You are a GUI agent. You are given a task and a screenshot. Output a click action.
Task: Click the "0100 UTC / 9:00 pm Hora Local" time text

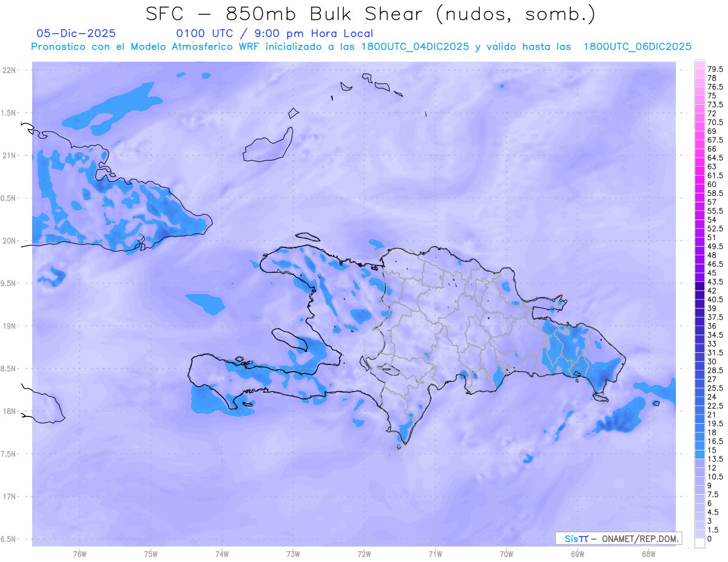(x=275, y=33)
